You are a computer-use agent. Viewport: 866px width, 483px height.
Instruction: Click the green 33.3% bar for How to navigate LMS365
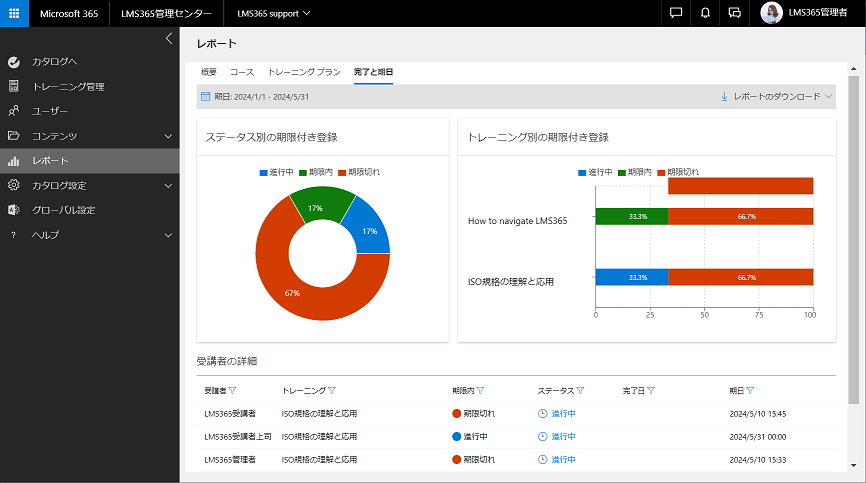[x=632, y=216]
